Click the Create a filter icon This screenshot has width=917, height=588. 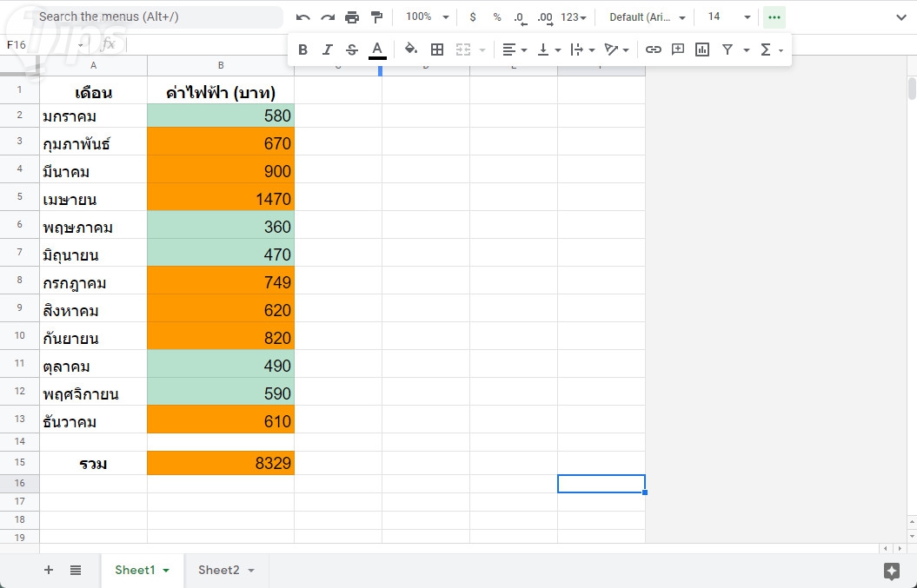coord(727,50)
